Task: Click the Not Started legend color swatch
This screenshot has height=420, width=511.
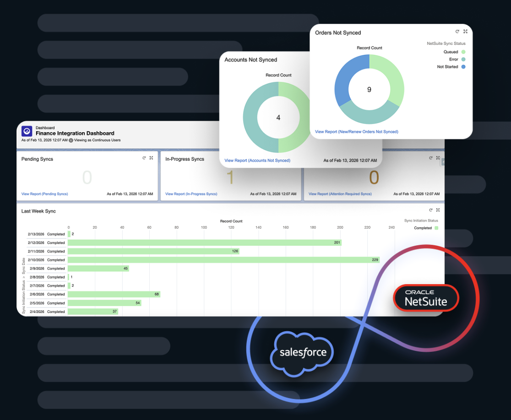Action: pos(463,67)
